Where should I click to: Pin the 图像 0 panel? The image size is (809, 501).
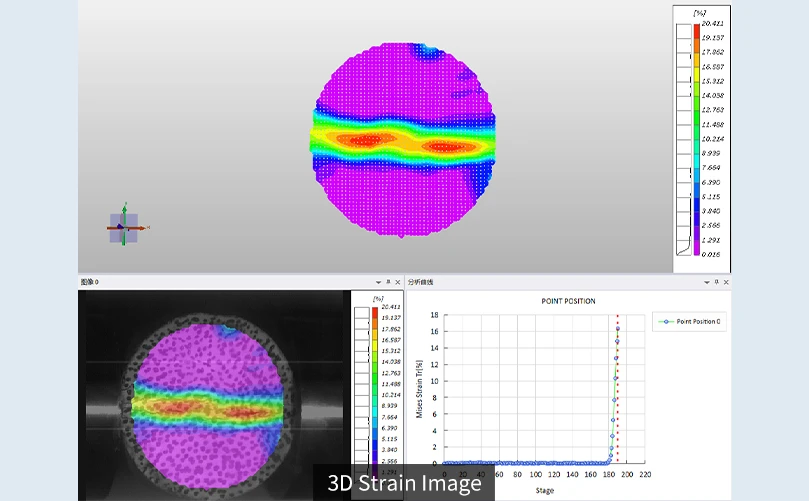click(x=388, y=282)
